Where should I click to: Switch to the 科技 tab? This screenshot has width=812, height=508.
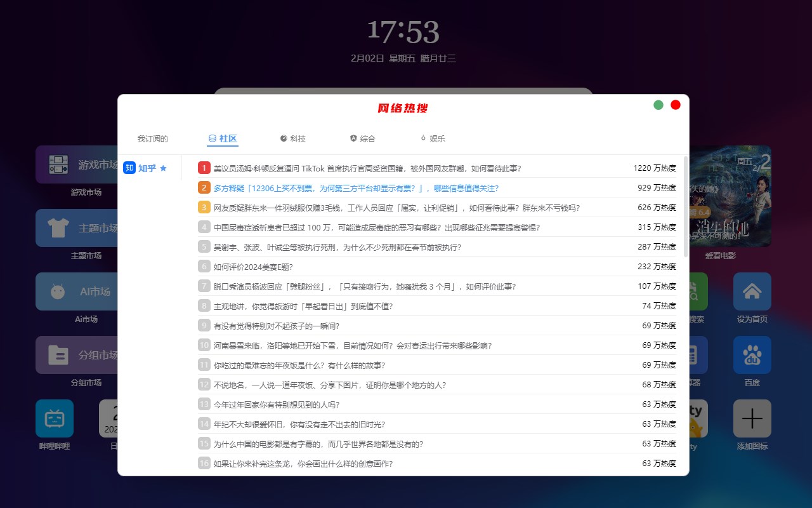coord(293,138)
